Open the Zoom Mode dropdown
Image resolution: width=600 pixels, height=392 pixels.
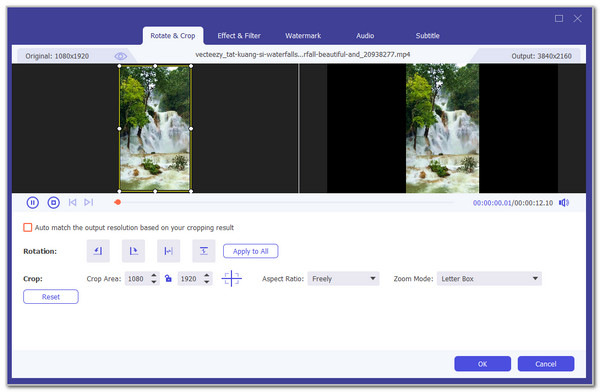click(489, 279)
